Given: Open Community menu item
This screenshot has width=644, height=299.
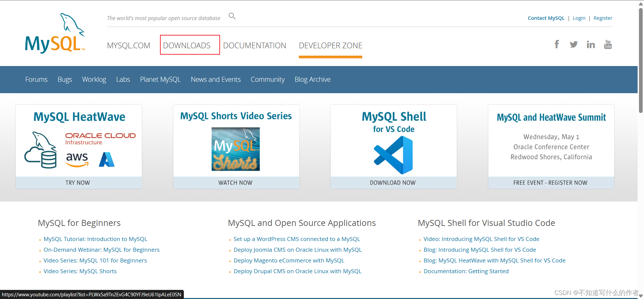Looking at the screenshot, I should click(268, 79).
